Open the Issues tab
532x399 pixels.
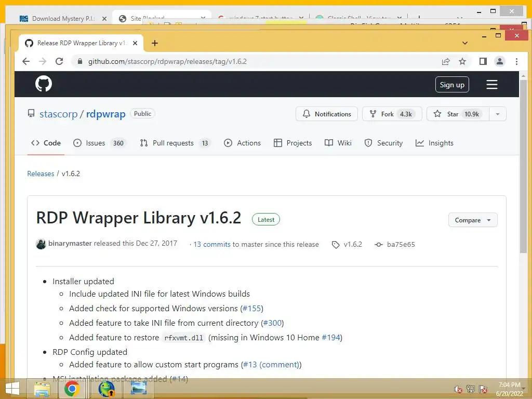pos(99,143)
